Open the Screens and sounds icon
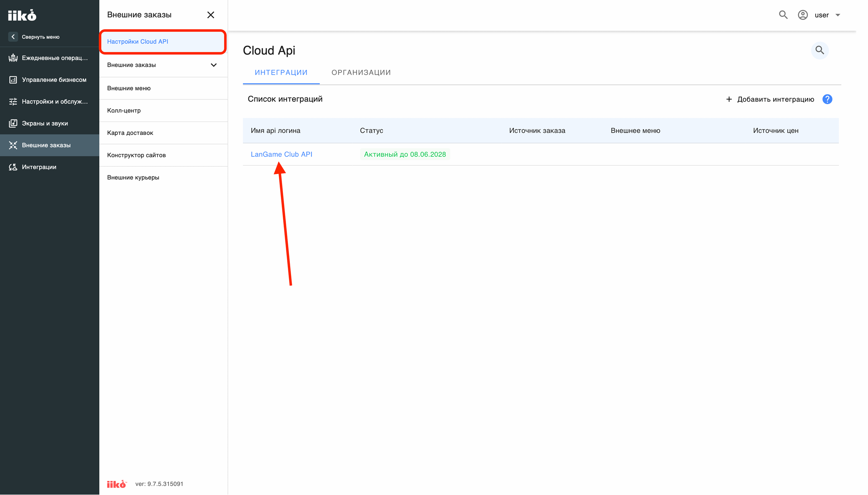Image resolution: width=868 pixels, height=495 pixels. pos(13,123)
